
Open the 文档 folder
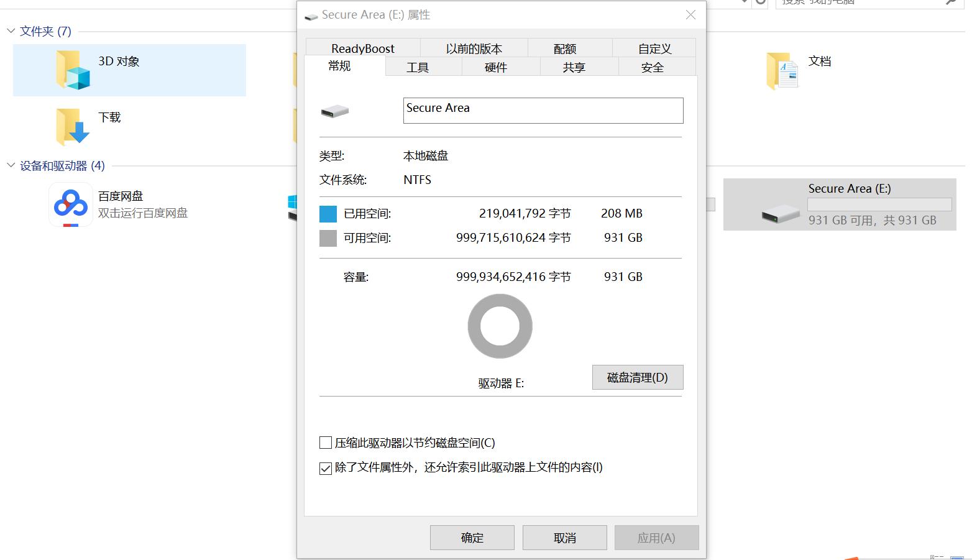pos(783,70)
